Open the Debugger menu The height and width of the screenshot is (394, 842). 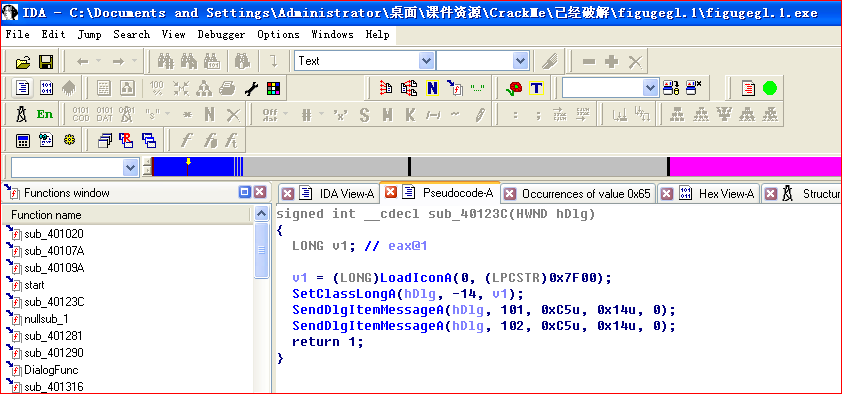[221, 34]
